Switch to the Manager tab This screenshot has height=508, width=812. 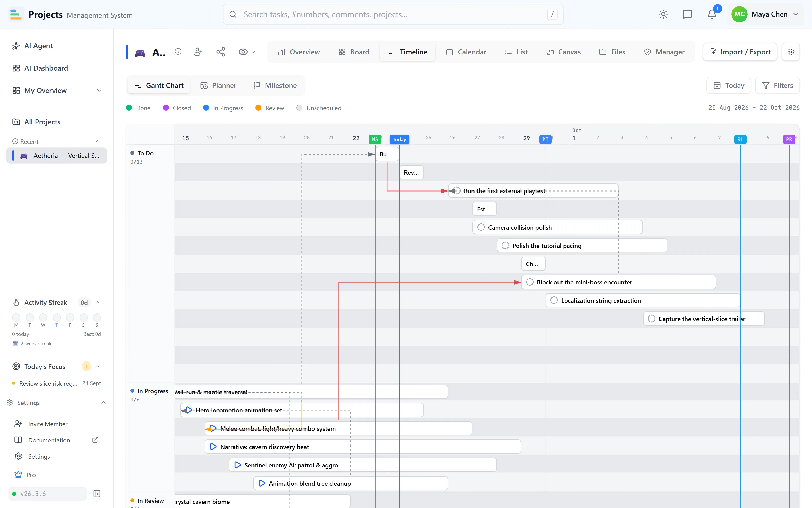[664, 52]
